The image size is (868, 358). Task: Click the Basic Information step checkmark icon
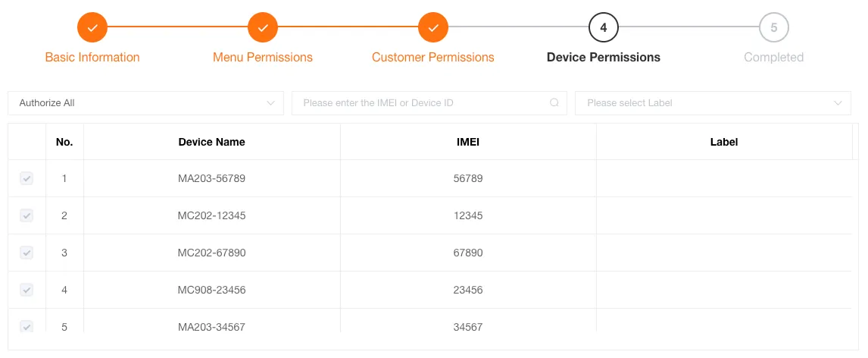tap(92, 27)
